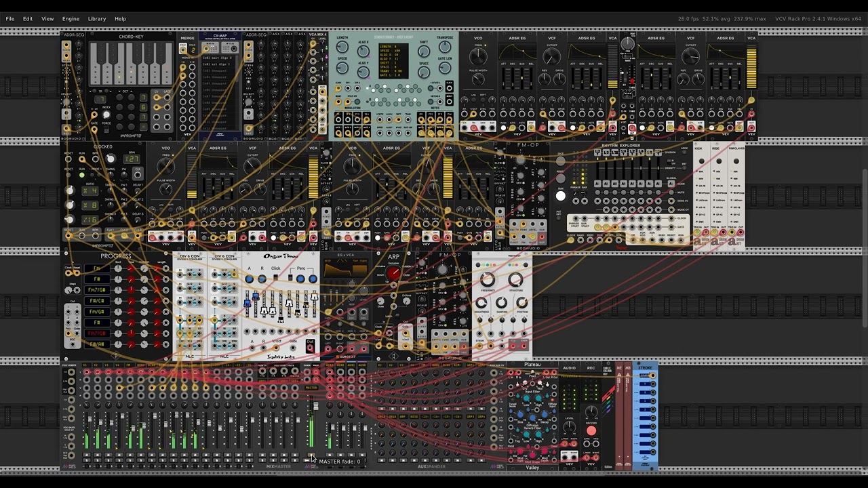Click the SPEED knob on the teal sequencer

coord(342,68)
